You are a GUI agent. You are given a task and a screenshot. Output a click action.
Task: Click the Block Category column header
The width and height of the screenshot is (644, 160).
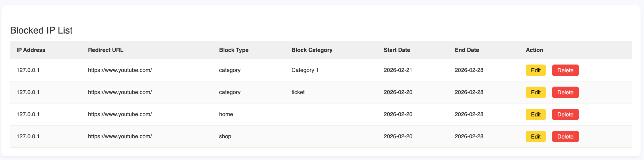[x=312, y=50]
